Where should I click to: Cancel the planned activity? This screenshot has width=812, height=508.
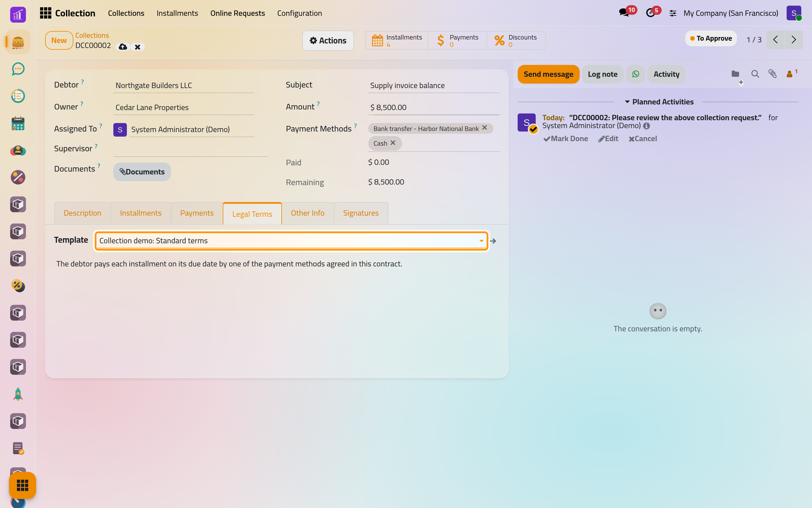pyautogui.click(x=643, y=139)
